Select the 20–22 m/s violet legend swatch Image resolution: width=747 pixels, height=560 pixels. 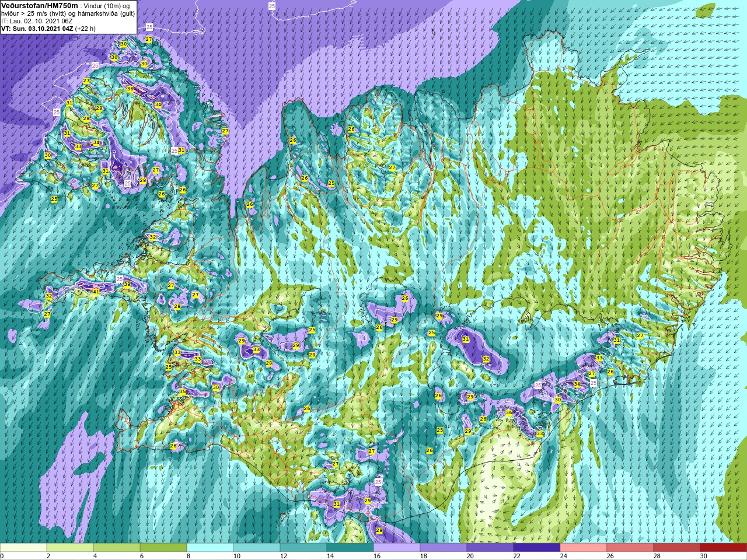pyautogui.click(x=490, y=548)
